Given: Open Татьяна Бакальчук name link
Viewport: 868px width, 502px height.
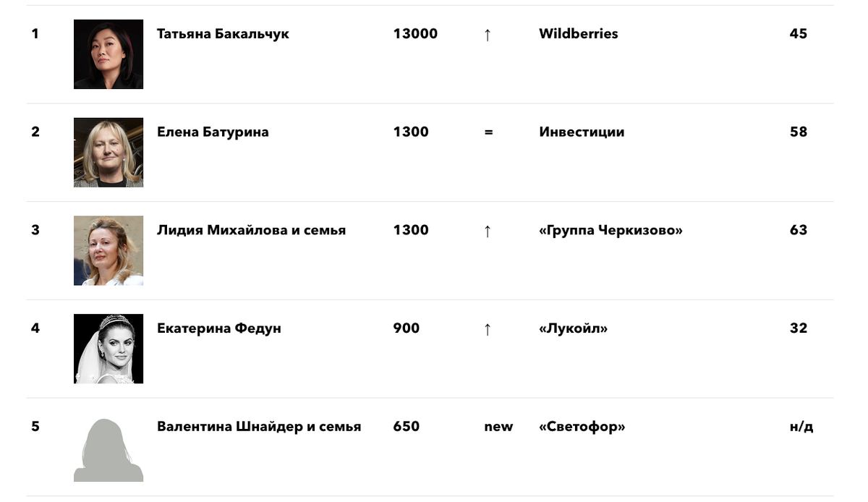Looking at the screenshot, I should click(223, 34).
